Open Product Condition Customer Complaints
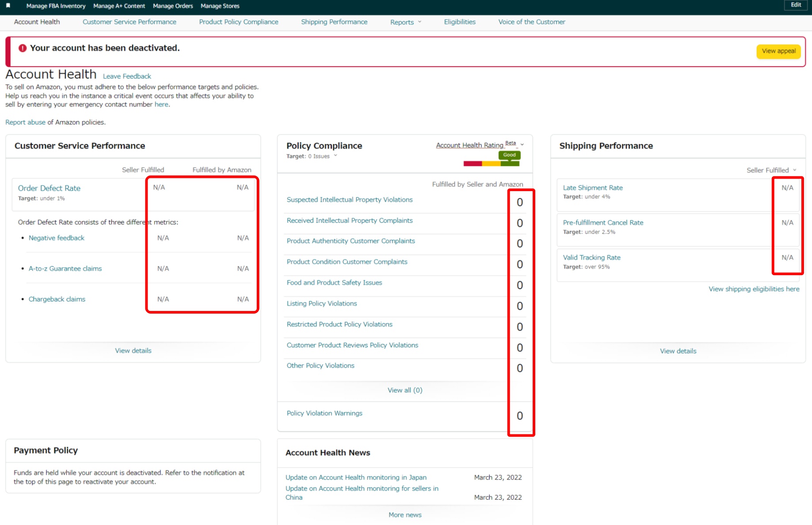This screenshot has height=525, width=812. [x=347, y=262]
